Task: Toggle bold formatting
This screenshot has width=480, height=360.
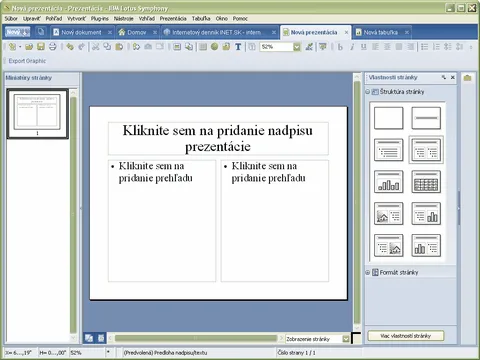Action: pyautogui.click(x=340, y=47)
